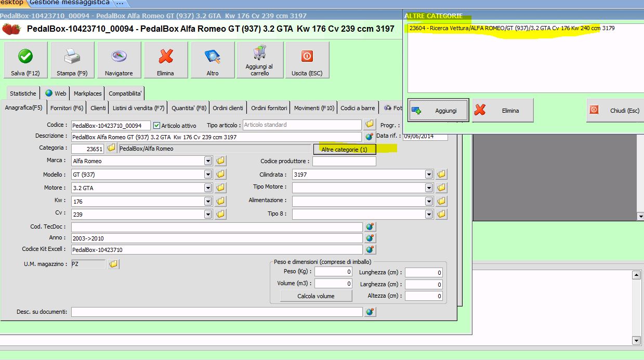This screenshot has width=644, height=360.
Task: Open the Movimenti (F10) tab
Action: 314,108
